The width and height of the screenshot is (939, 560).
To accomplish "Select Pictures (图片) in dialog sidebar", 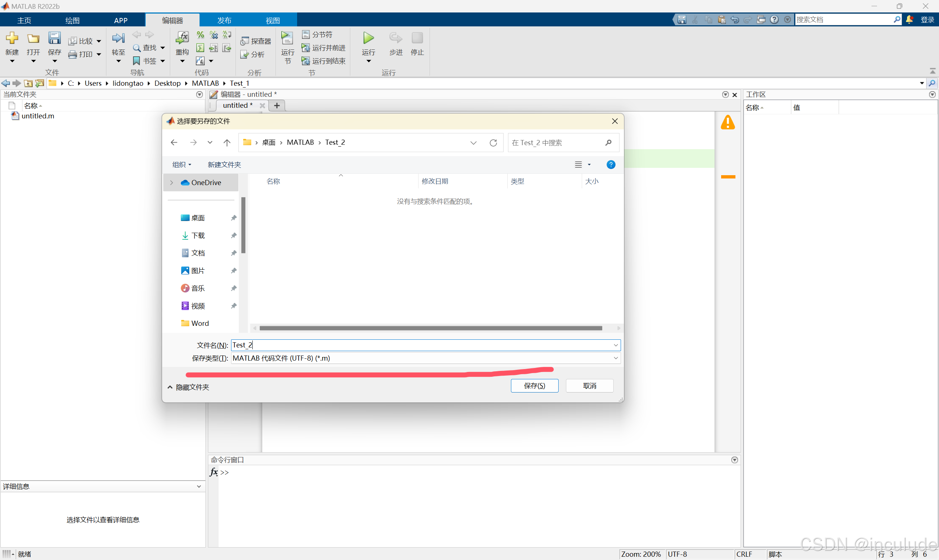I will pos(198,270).
